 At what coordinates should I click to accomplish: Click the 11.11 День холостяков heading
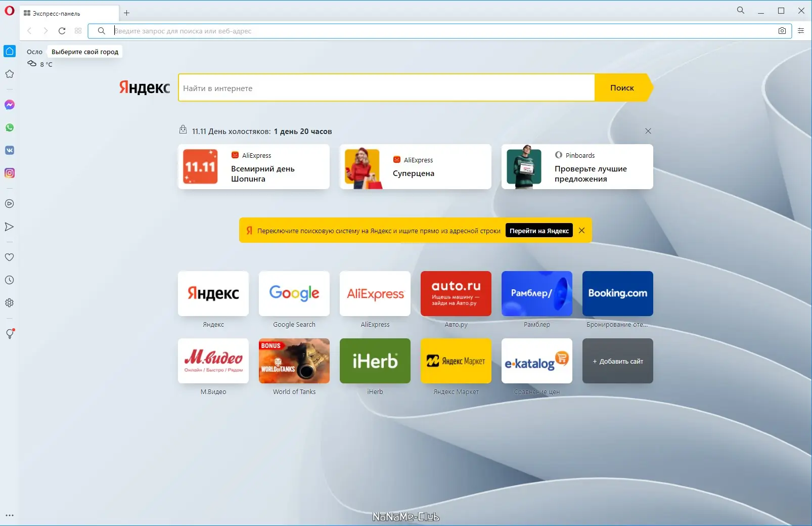point(262,131)
